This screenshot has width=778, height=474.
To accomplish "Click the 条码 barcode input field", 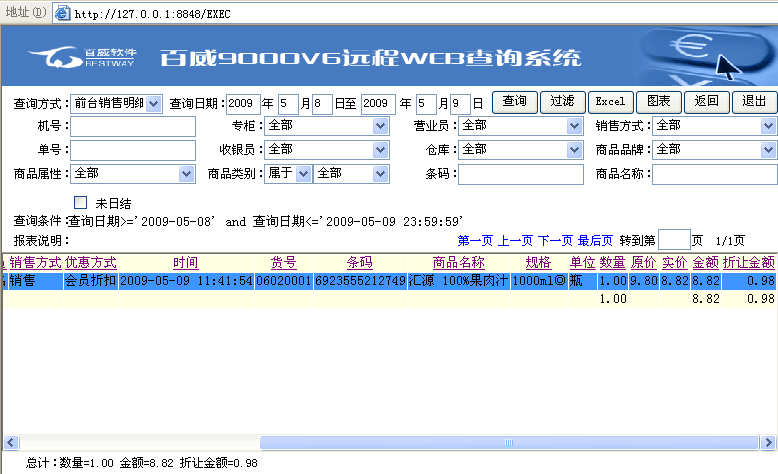I will point(520,174).
